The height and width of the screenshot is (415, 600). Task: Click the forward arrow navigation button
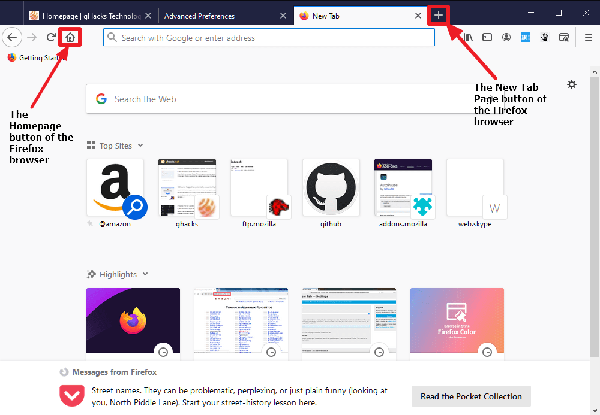point(32,37)
